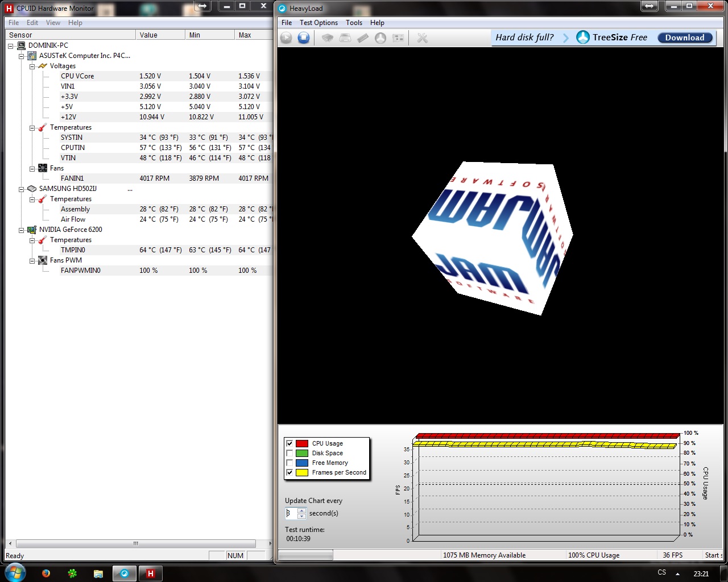Click the yellow Frames per Second swatch

coord(302,472)
